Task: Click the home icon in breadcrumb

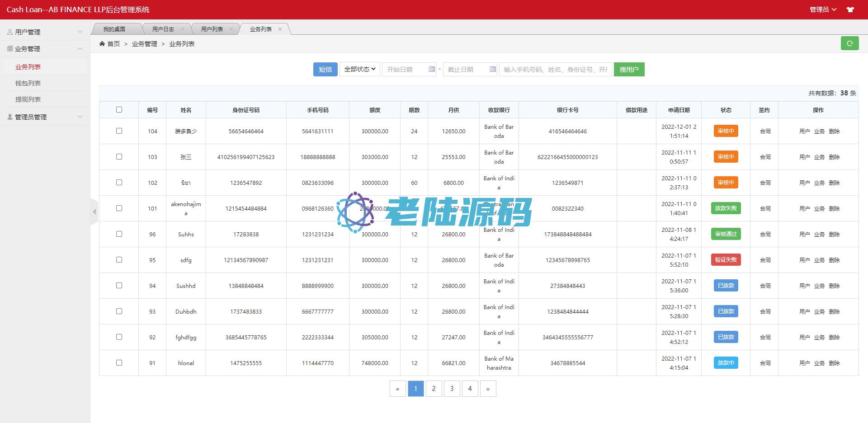Action: click(102, 44)
